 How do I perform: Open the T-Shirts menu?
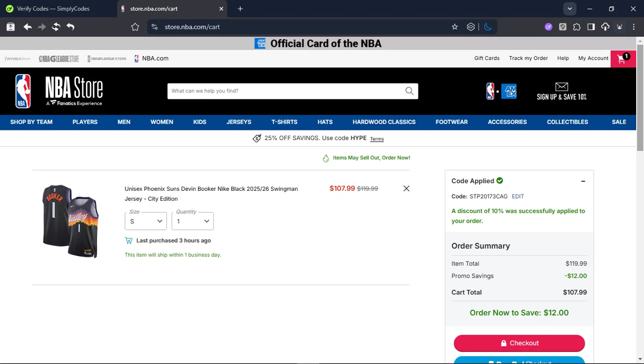(x=284, y=122)
